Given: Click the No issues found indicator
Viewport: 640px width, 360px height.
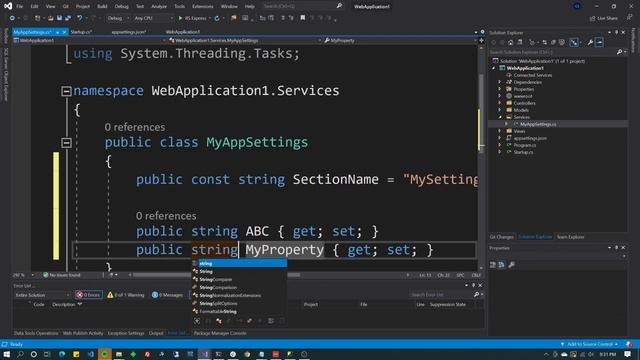Looking at the screenshot, I should pos(62,275).
